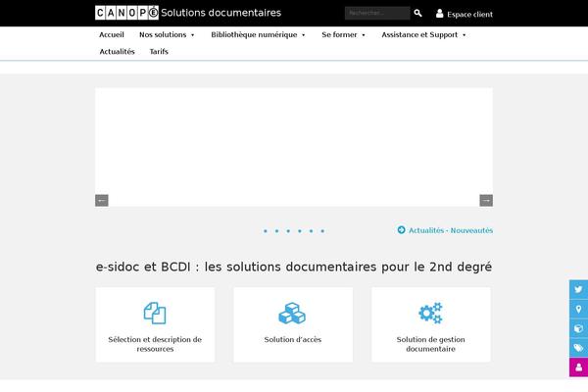Viewport: 588px width, 392px height.
Task: Click the arrow circle icon beside Actualités - Nouveautés
Action: [401, 230]
